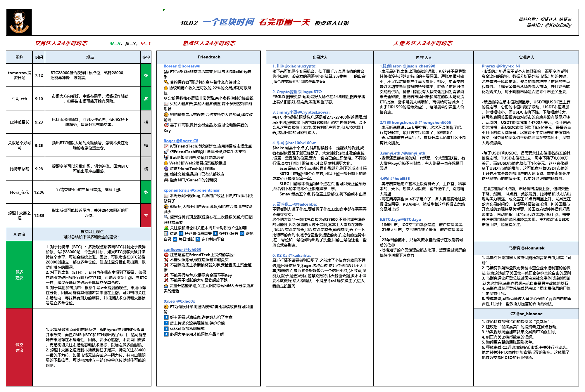Screen dimensions: 585x392
Task: Click the portrait avatar in the page header
Action: tap(19, 22)
